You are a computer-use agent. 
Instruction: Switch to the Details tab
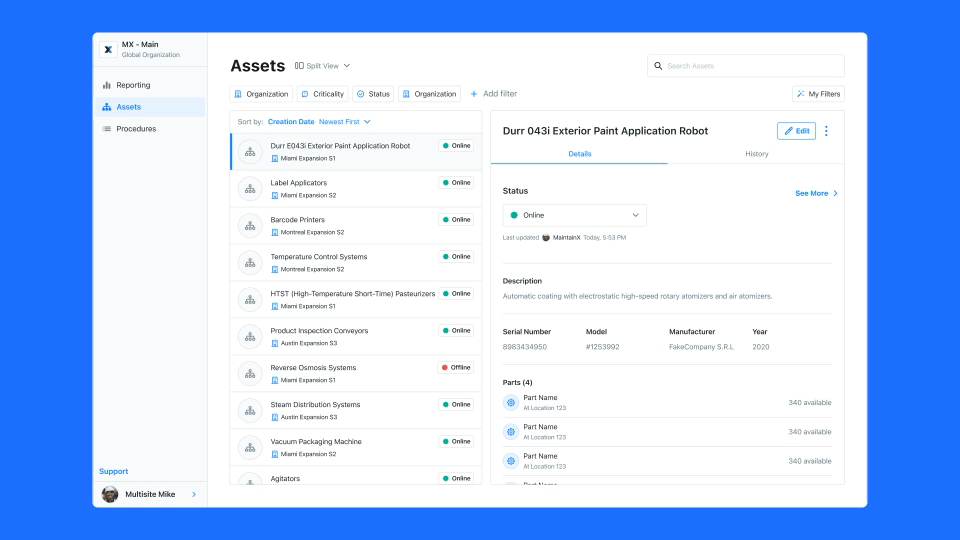(x=579, y=154)
